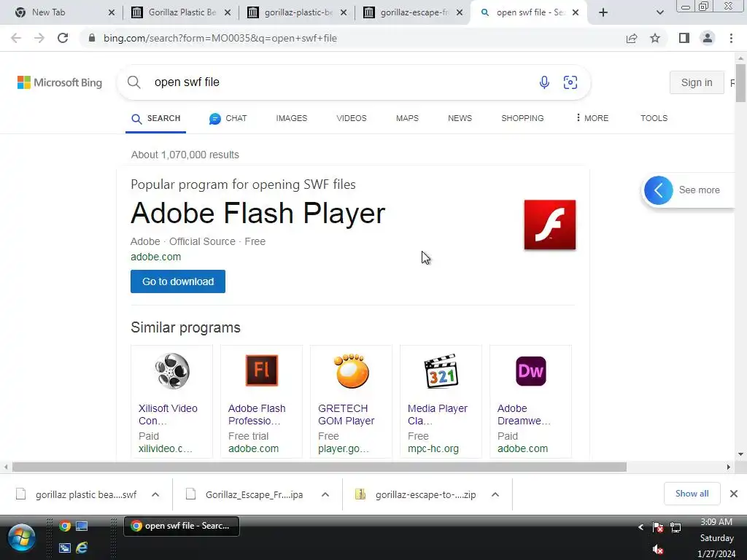The width and height of the screenshot is (747, 560).
Task: Click the See more blue arrow
Action: click(x=659, y=190)
